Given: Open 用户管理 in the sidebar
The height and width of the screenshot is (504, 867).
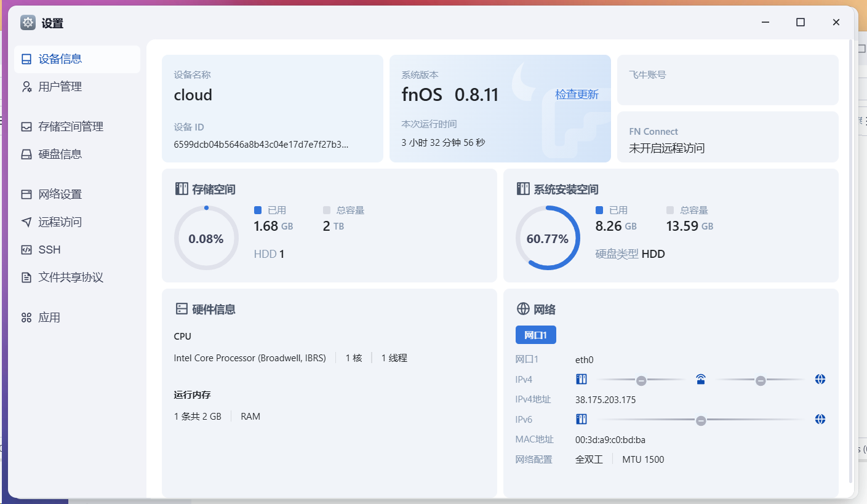Looking at the screenshot, I should (x=78, y=87).
